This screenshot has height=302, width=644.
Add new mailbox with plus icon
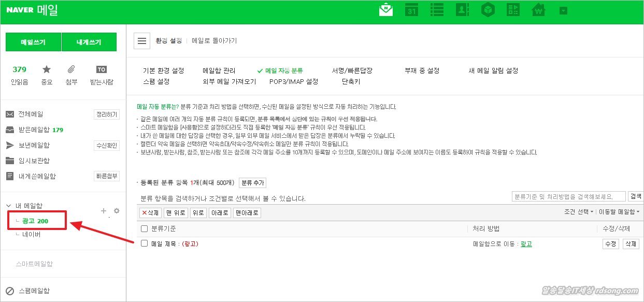tap(103, 211)
